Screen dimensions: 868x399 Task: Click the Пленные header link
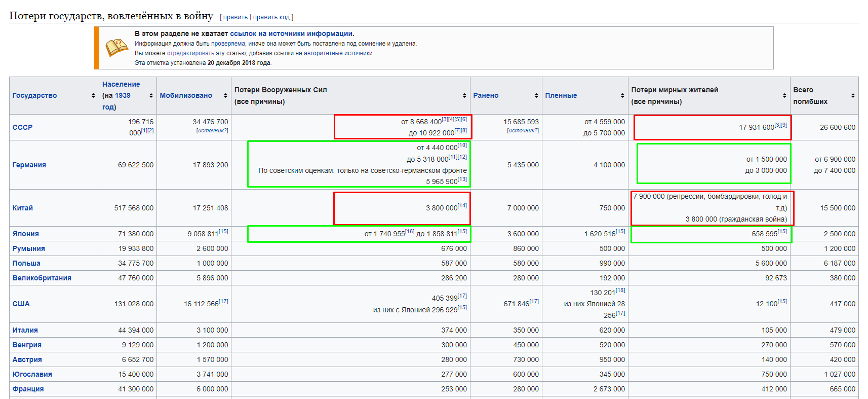click(561, 95)
